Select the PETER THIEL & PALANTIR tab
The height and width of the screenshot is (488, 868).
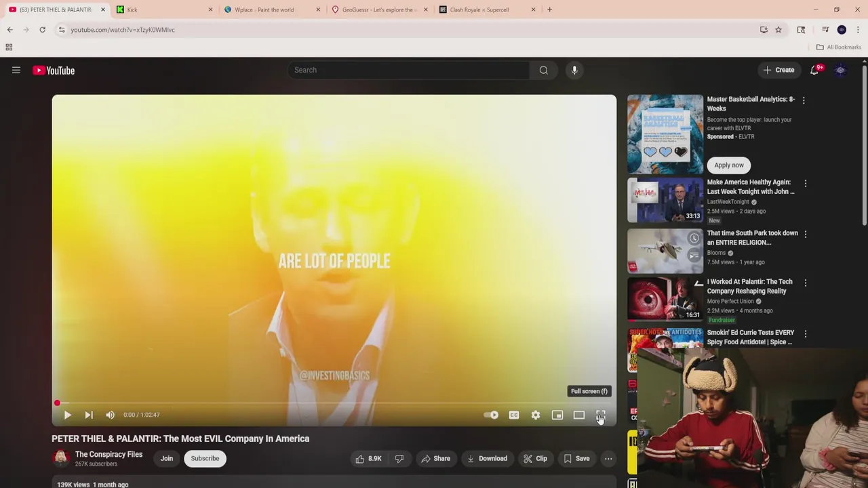click(x=55, y=9)
